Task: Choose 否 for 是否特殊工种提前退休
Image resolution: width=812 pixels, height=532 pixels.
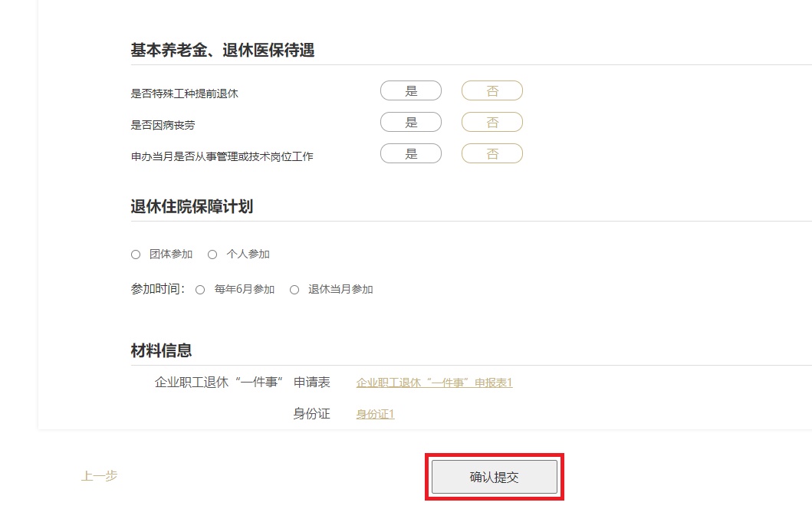Action: [492, 91]
